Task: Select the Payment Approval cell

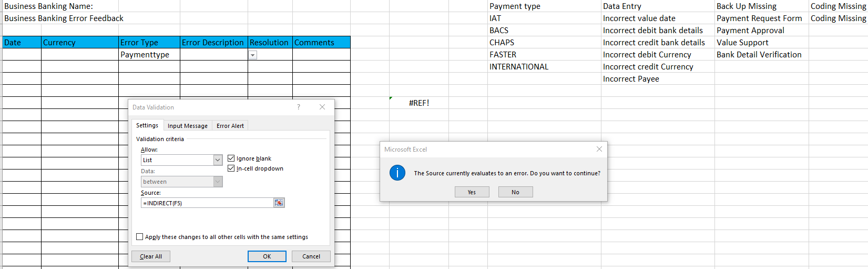Action: 762,30
